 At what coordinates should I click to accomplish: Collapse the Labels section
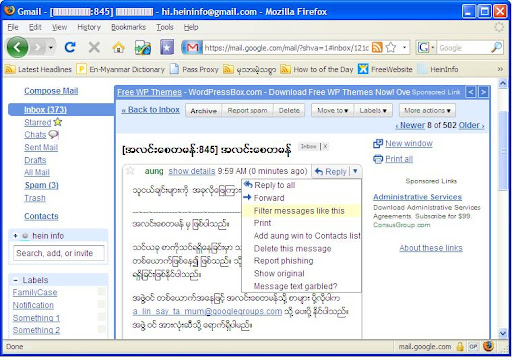(x=16, y=280)
